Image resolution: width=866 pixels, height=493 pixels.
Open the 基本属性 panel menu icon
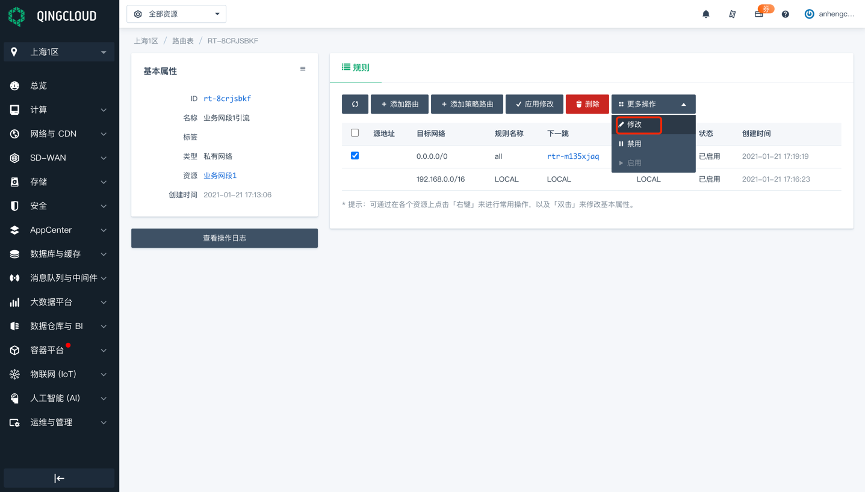(x=302, y=69)
